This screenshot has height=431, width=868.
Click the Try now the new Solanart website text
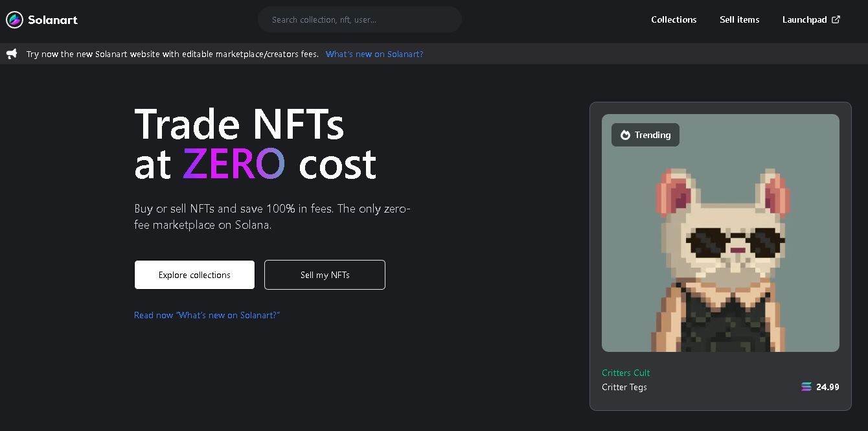coord(172,54)
